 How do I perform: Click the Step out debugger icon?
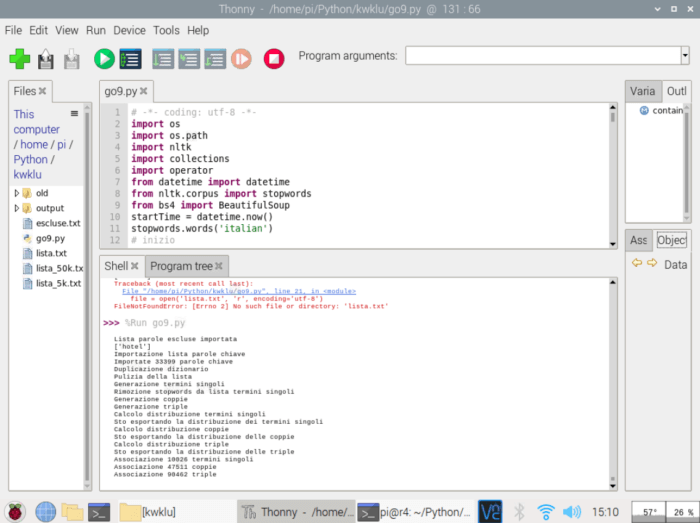click(214, 59)
